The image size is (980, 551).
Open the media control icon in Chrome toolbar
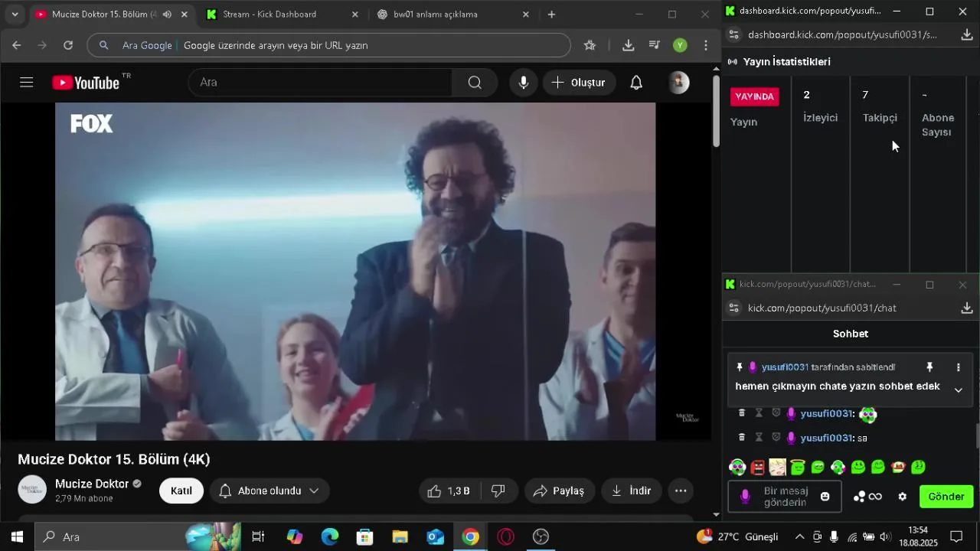coord(655,45)
